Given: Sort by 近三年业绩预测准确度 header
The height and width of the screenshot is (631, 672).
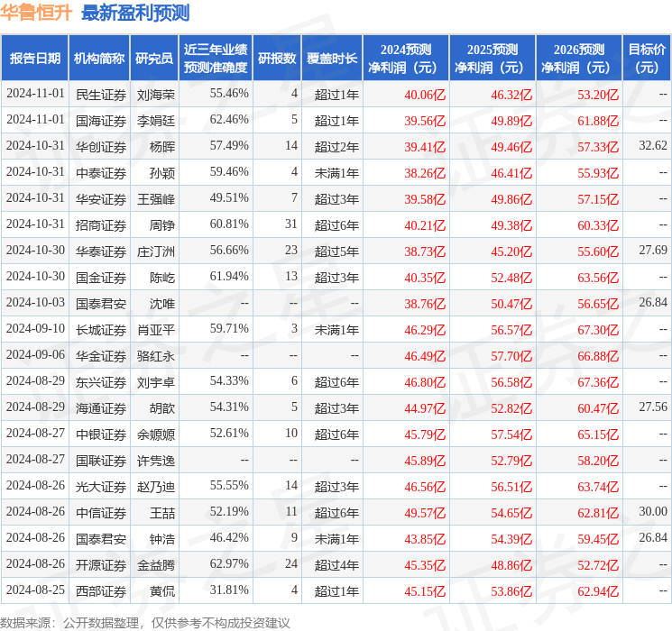Looking at the screenshot, I should point(215,59).
